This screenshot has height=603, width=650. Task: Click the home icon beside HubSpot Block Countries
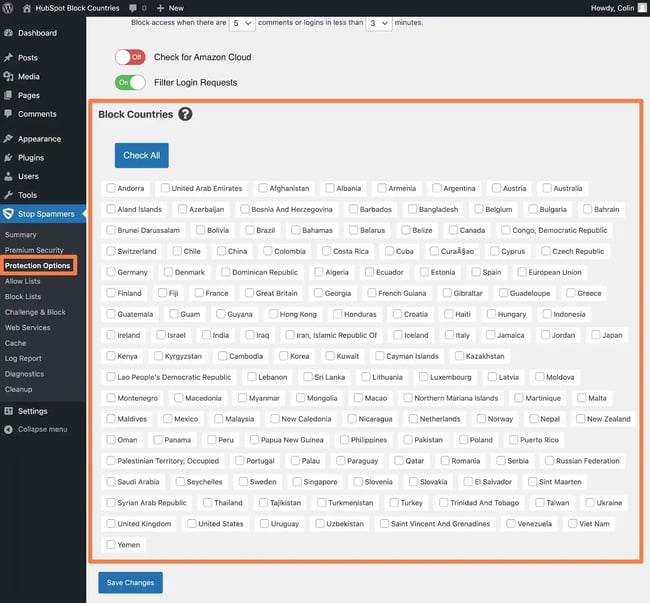(27, 8)
